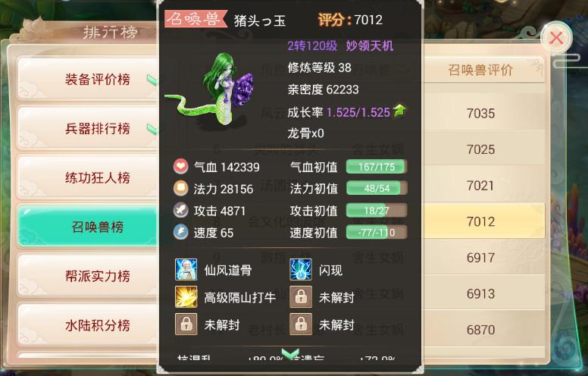Tap the 速度 lightning icon
Screen dimensions: 588x376
[x=181, y=232]
